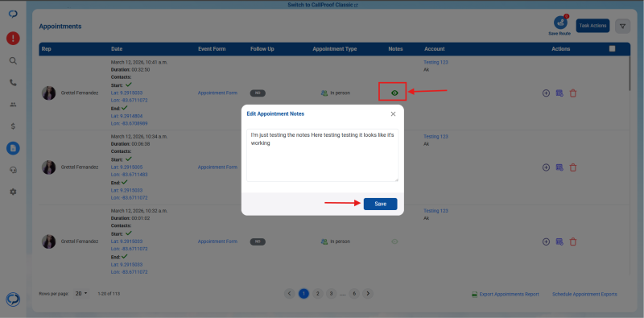Open the search icon in left sidebar
644x318 pixels.
click(x=13, y=61)
